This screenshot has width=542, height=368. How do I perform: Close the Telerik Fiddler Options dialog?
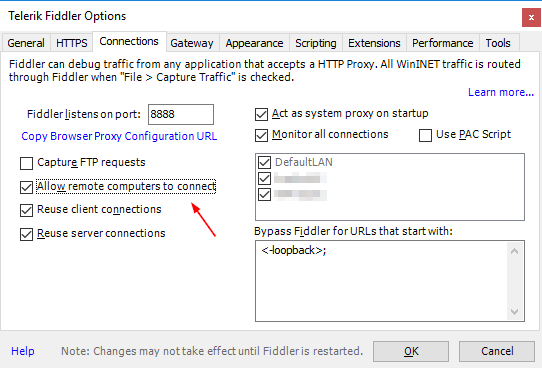[531, 17]
